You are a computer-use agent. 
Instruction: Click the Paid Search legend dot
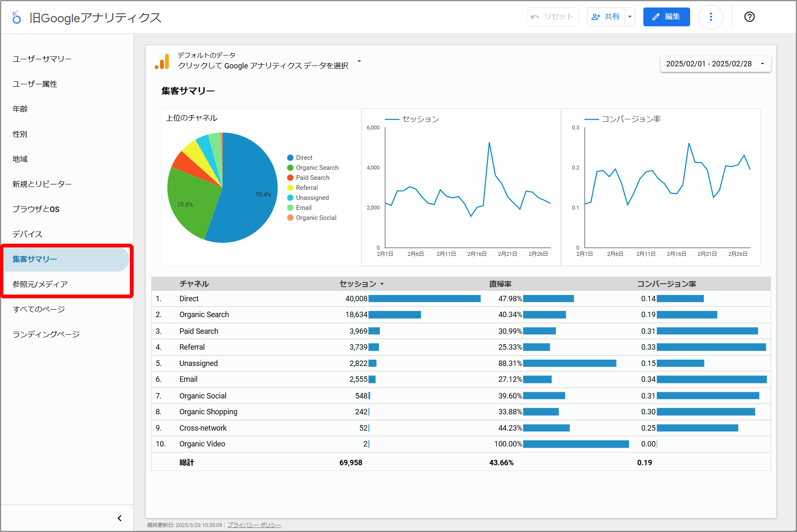(290, 178)
